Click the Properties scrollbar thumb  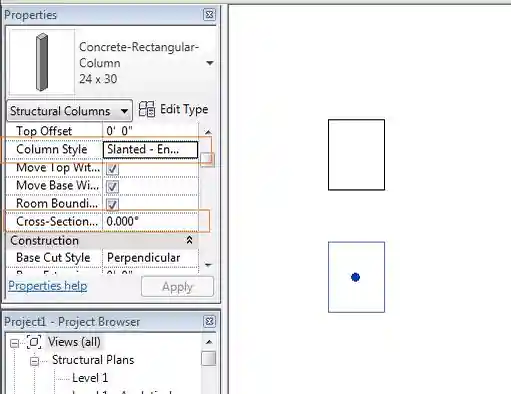207,159
